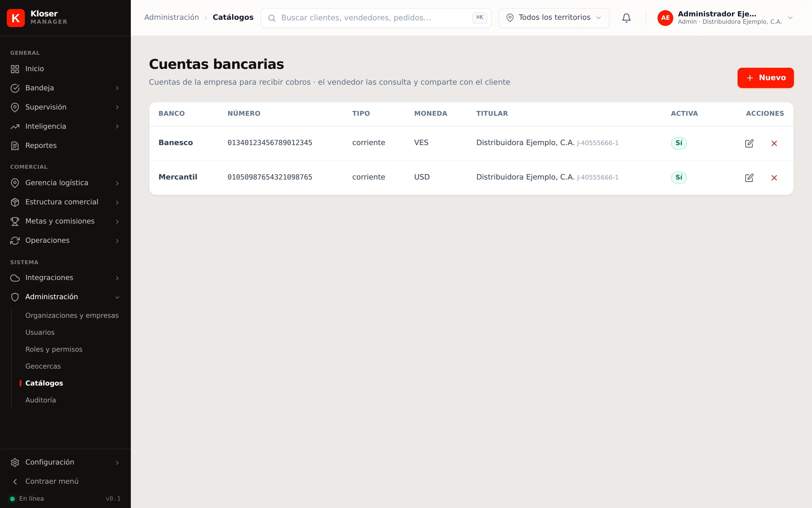Expand the Inteligencia submenu chevron
Screen dimensions: 812x508
coord(117,127)
